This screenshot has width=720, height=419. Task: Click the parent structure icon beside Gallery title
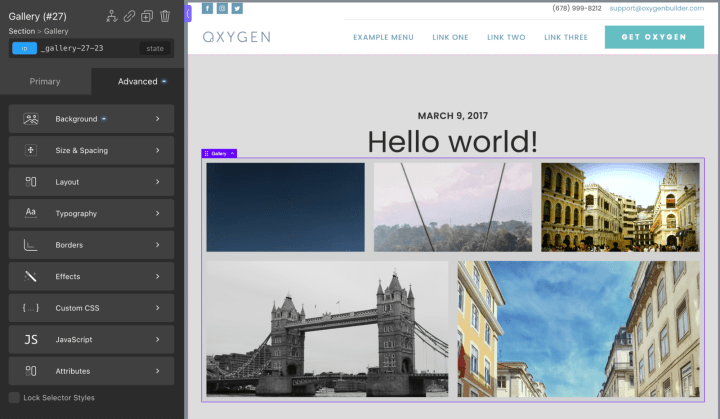point(112,16)
